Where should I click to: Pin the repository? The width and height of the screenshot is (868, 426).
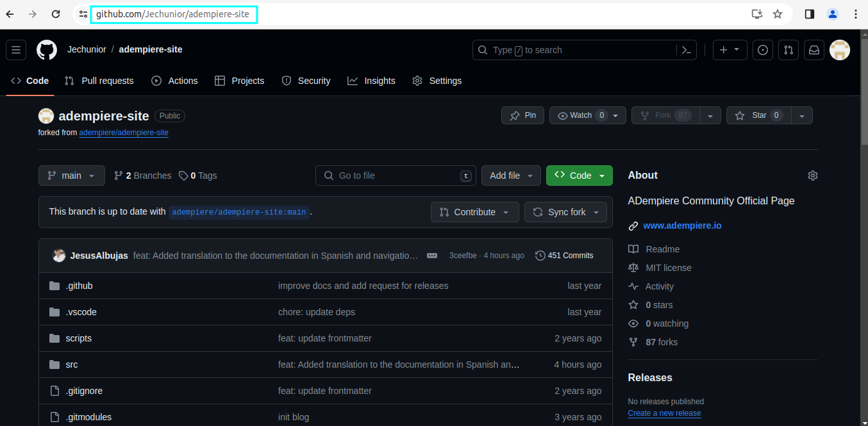[x=522, y=115]
